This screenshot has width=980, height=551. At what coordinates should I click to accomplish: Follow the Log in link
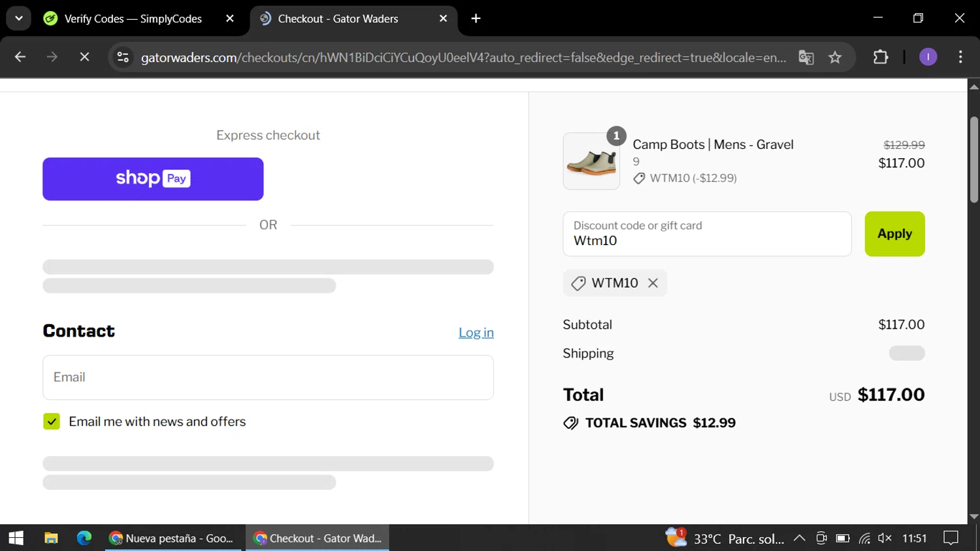point(476,333)
